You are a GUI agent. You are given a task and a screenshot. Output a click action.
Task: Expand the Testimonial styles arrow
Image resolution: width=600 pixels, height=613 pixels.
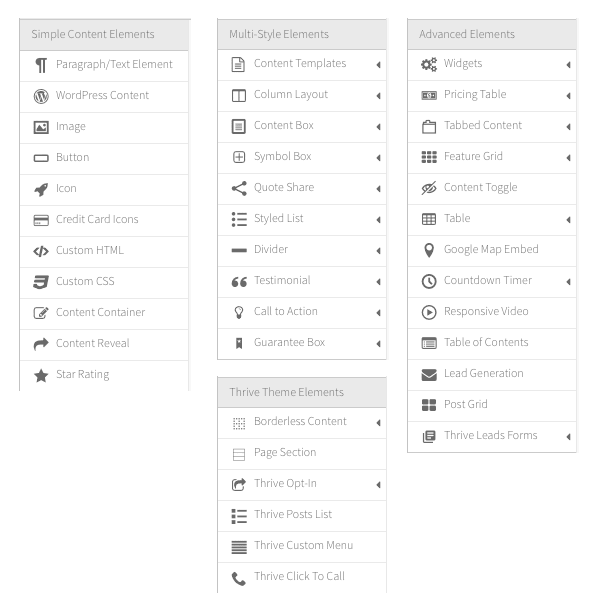tap(378, 282)
